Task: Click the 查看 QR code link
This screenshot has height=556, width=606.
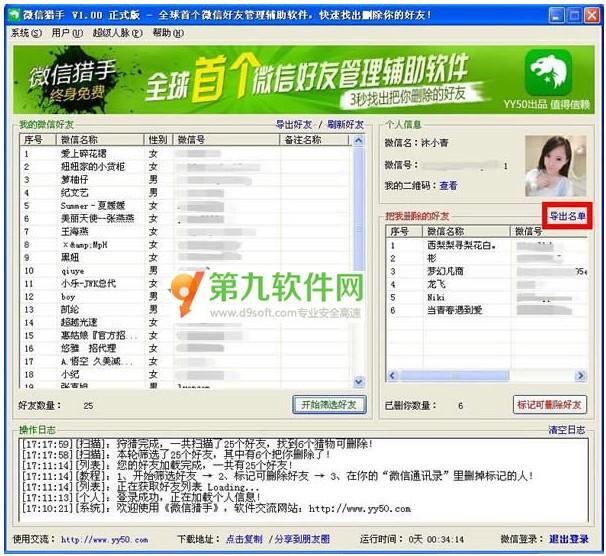Action: tap(448, 186)
